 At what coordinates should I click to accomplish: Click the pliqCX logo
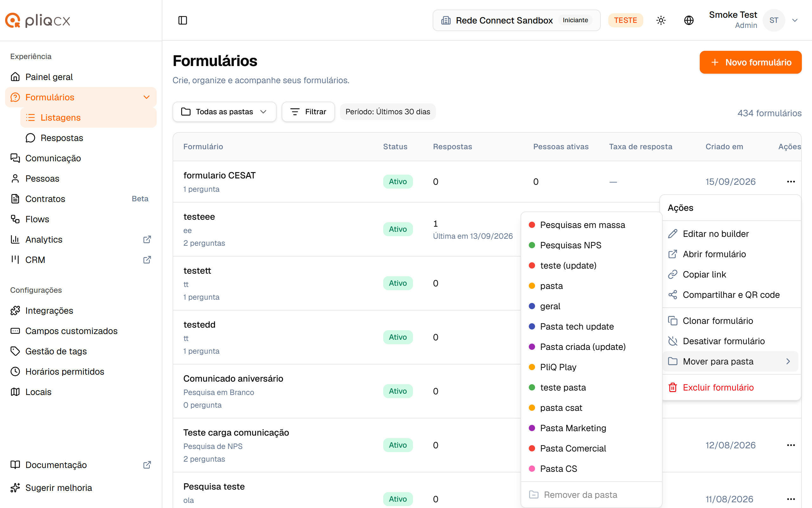point(37,20)
